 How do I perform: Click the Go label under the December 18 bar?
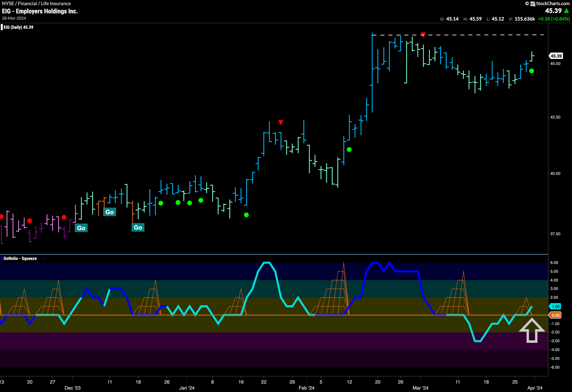click(138, 227)
